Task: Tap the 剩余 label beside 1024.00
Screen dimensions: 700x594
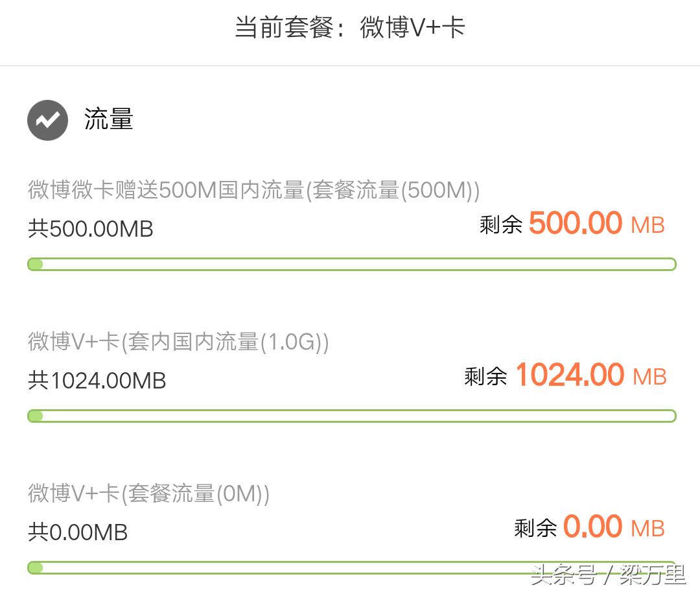Action: point(485,376)
